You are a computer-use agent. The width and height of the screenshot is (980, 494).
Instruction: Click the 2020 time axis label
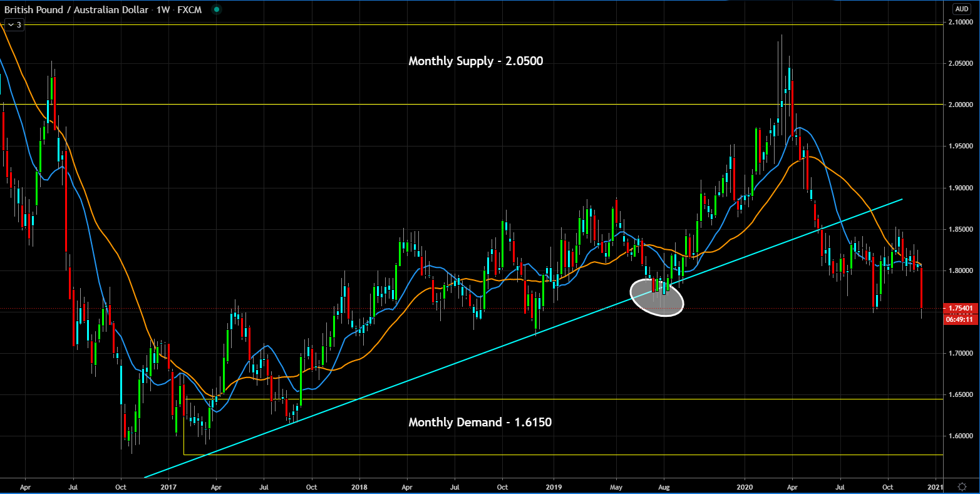point(745,486)
